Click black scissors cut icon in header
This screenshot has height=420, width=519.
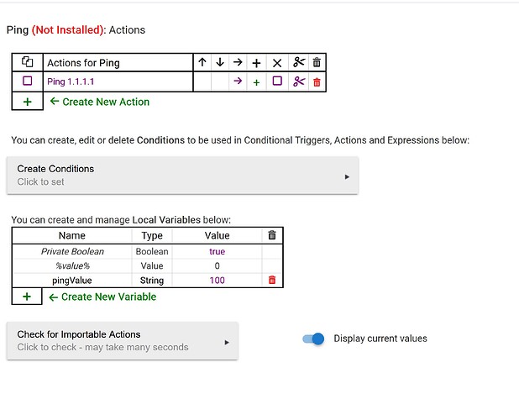(x=299, y=62)
